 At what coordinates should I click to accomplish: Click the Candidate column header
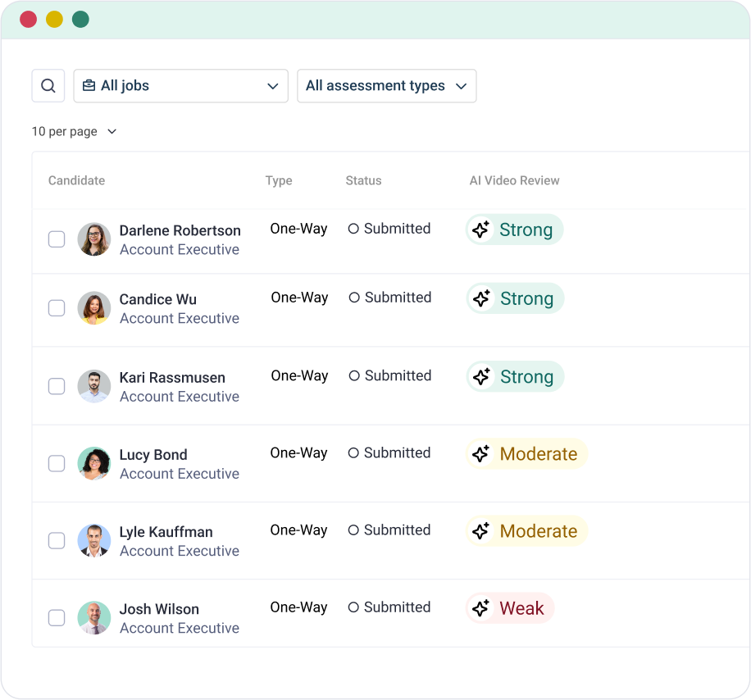(76, 180)
